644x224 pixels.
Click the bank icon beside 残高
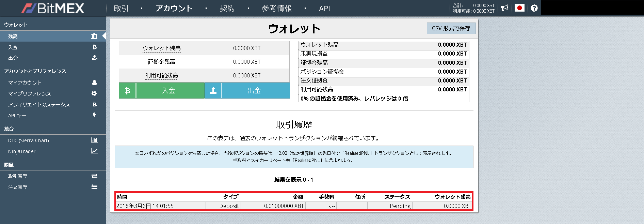tap(94, 36)
